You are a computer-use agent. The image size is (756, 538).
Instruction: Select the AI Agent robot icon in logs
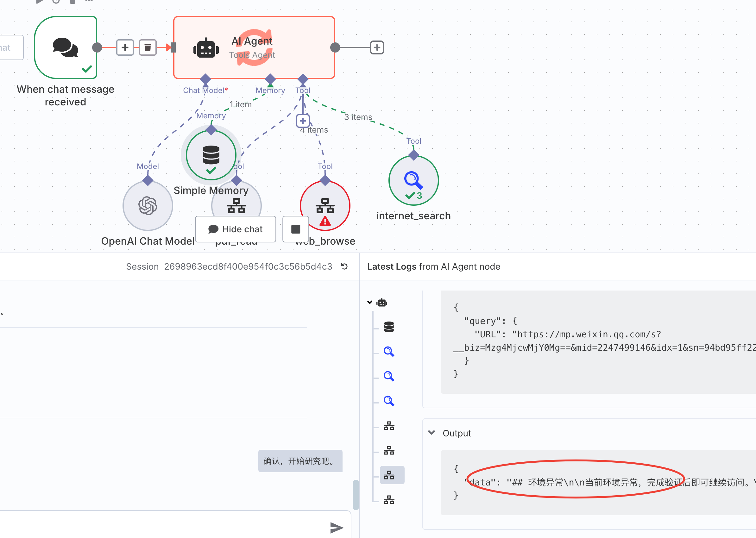coord(382,302)
